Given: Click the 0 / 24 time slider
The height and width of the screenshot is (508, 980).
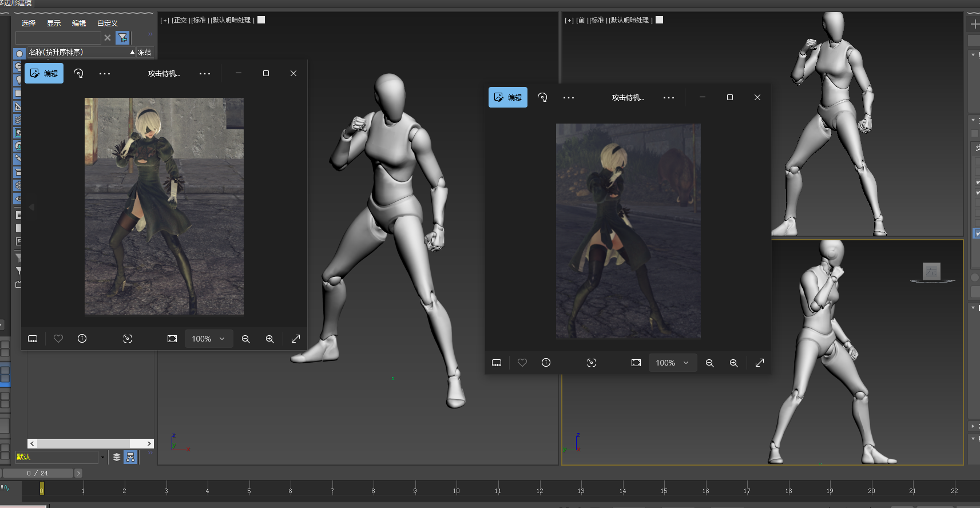Looking at the screenshot, I should pyautogui.click(x=38, y=473).
